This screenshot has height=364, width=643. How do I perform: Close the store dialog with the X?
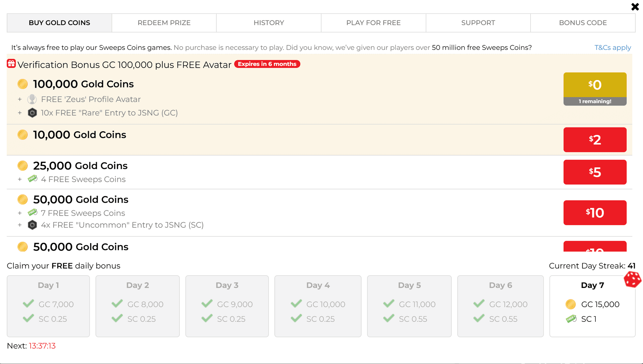pos(635,7)
